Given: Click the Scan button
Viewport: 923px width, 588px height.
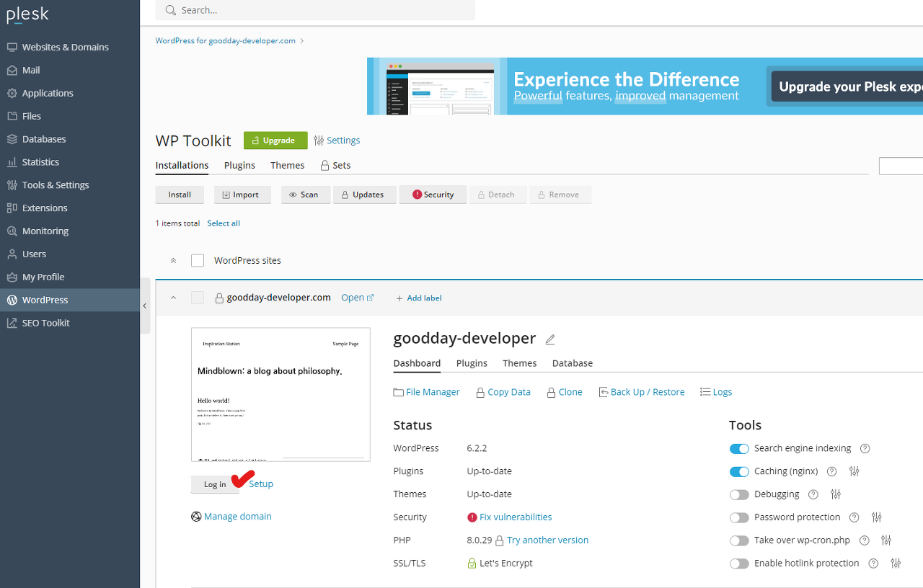Looking at the screenshot, I should pyautogui.click(x=306, y=195).
